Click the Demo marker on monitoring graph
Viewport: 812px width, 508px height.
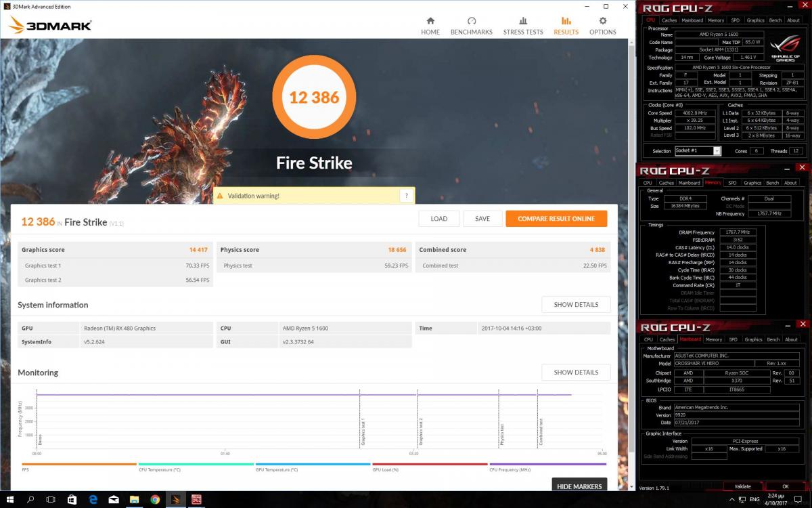click(x=40, y=440)
